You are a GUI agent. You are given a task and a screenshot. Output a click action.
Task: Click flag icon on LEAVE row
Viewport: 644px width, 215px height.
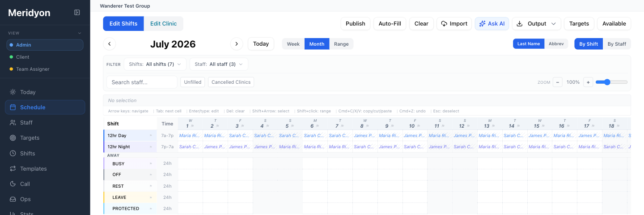point(151,197)
